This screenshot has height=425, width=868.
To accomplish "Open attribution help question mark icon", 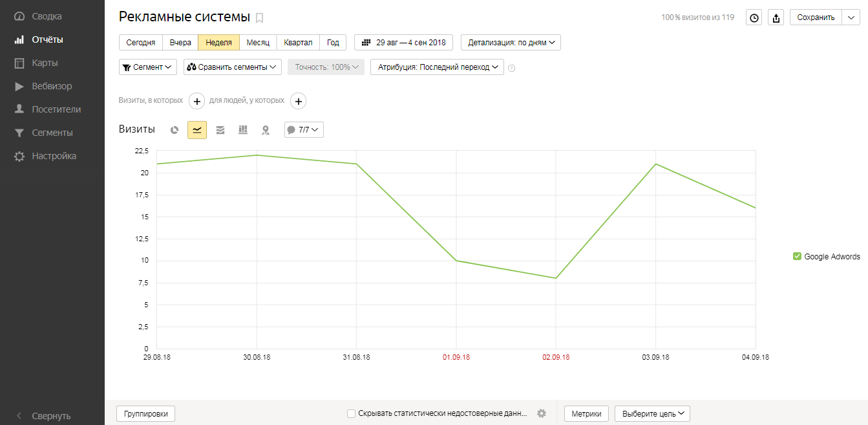I will 512,67.
